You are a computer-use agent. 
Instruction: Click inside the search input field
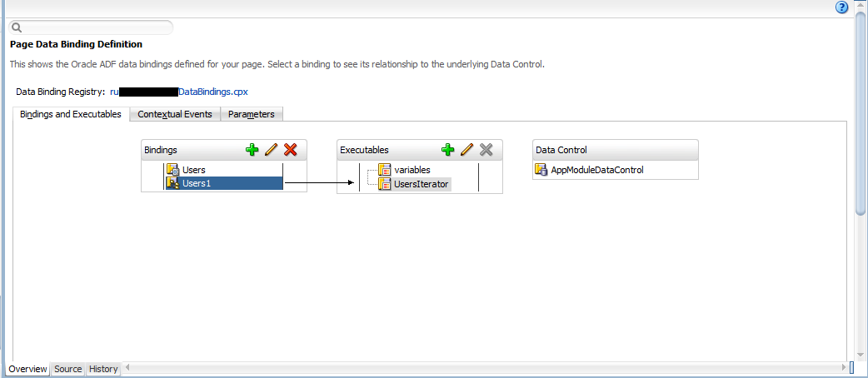click(96, 28)
